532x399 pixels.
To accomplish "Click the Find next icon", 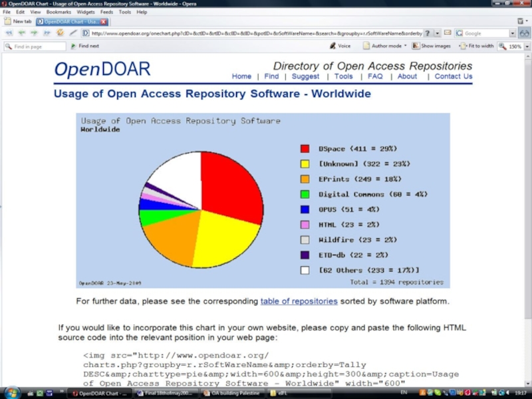I will (73, 46).
